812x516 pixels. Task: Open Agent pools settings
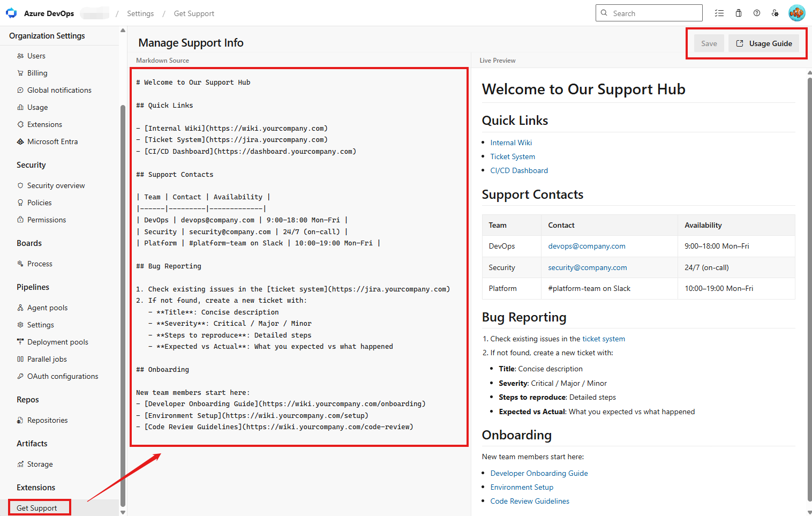[x=48, y=308]
